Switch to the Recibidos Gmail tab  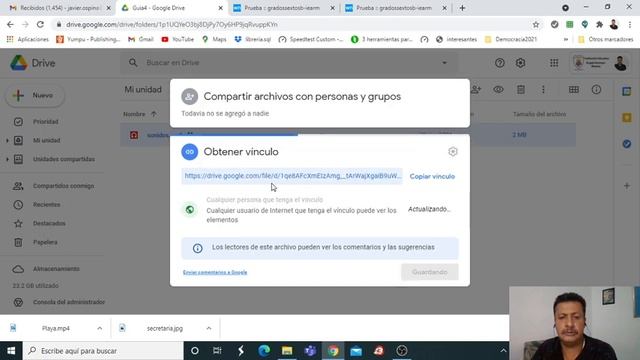pyautogui.click(x=61, y=8)
